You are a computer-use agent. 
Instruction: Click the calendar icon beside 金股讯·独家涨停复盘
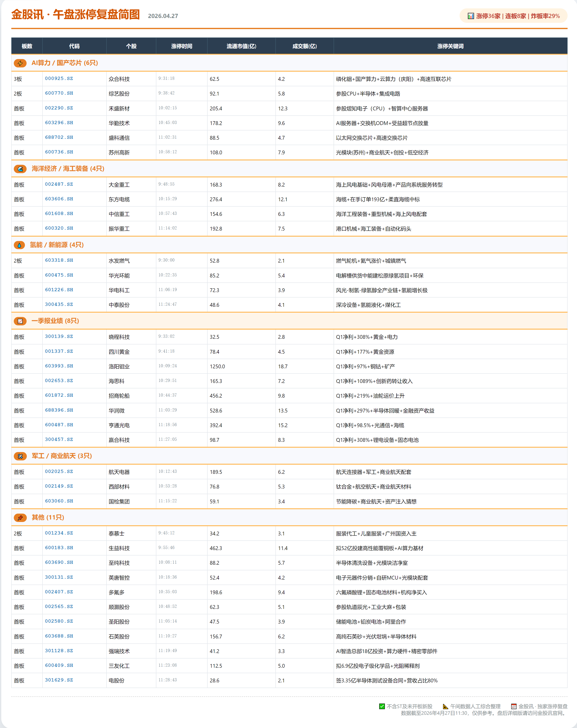(514, 706)
